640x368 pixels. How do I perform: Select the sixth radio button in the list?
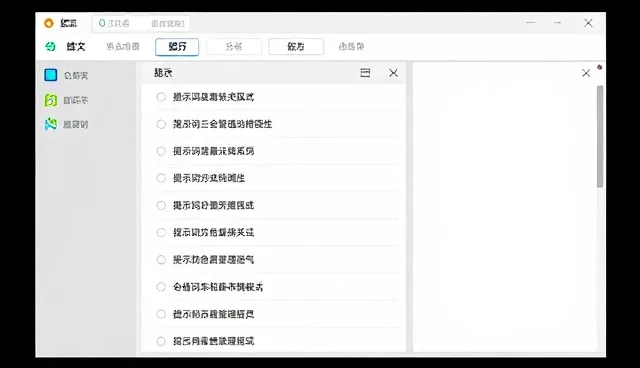(161, 233)
